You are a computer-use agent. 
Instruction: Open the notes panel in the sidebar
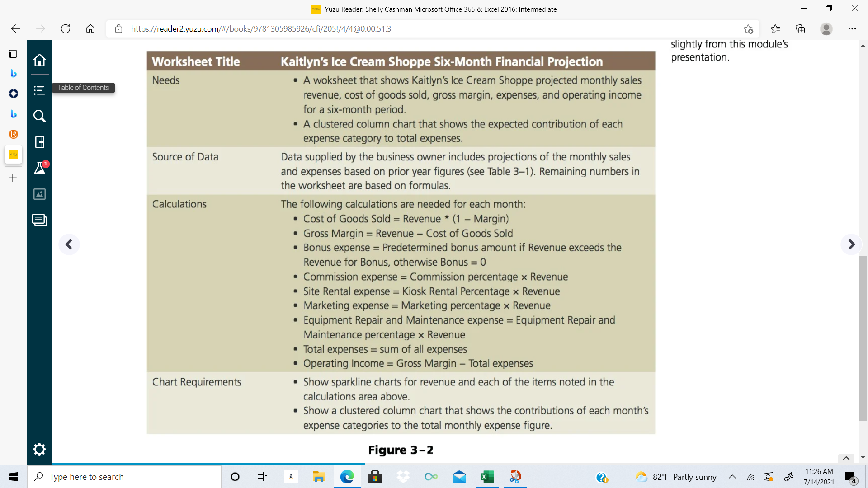pyautogui.click(x=39, y=220)
